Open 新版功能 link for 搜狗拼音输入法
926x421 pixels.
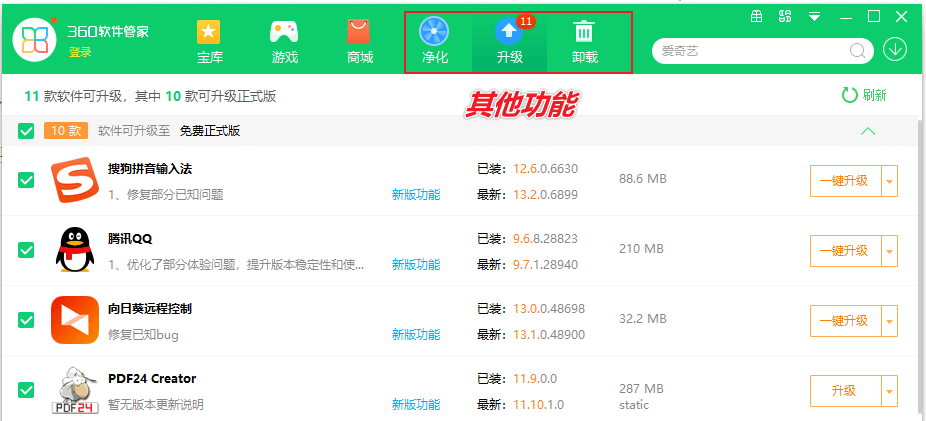tap(416, 194)
